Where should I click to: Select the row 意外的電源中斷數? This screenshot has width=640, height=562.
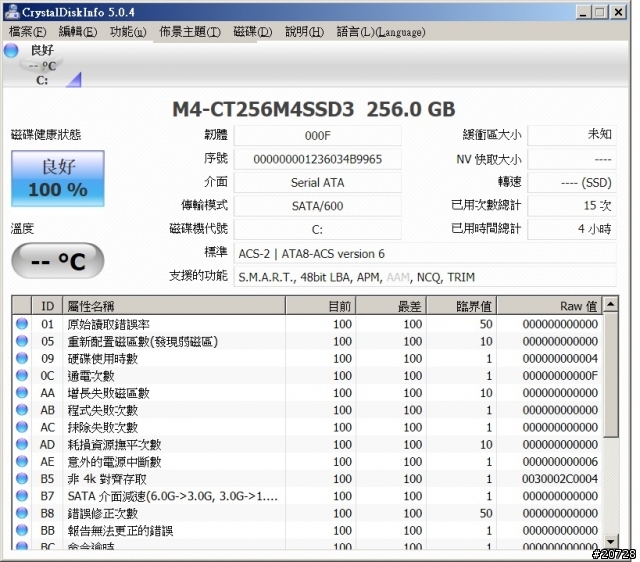coord(307,462)
